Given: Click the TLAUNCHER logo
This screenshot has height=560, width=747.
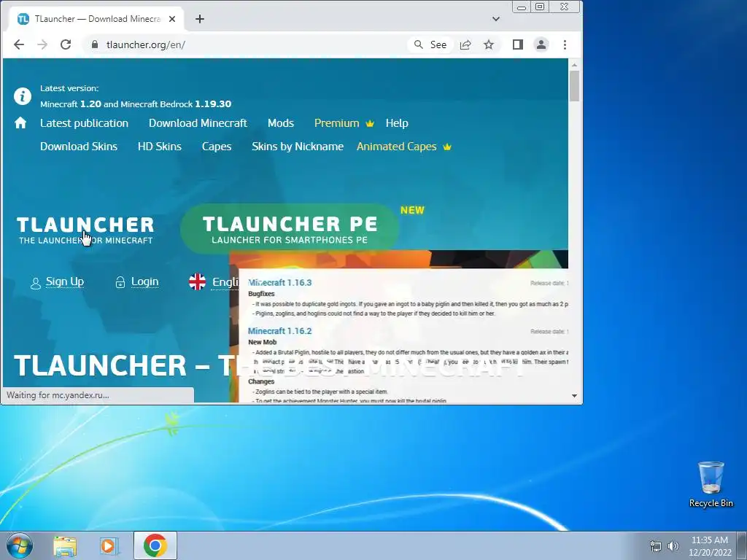Looking at the screenshot, I should pos(85,230).
